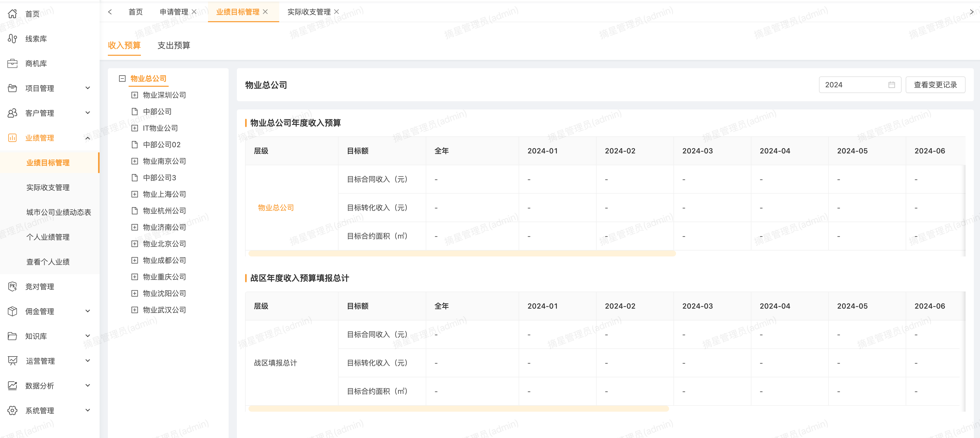This screenshot has height=438, width=980.
Task: Expand the IT物业公司 node
Action: click(134, 128)
